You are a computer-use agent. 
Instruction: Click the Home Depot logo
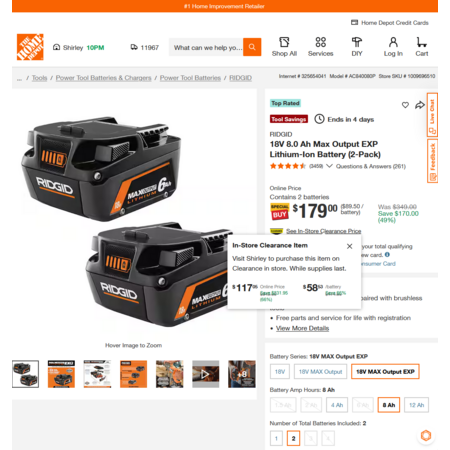(30, 47)
